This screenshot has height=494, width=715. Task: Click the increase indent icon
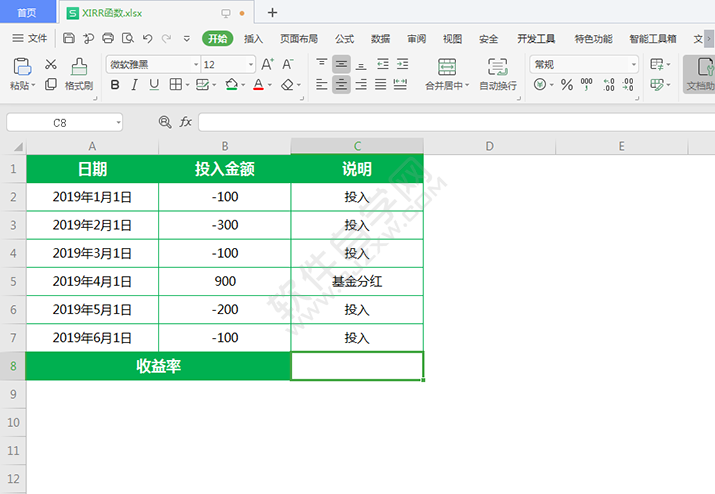[403, 64]
